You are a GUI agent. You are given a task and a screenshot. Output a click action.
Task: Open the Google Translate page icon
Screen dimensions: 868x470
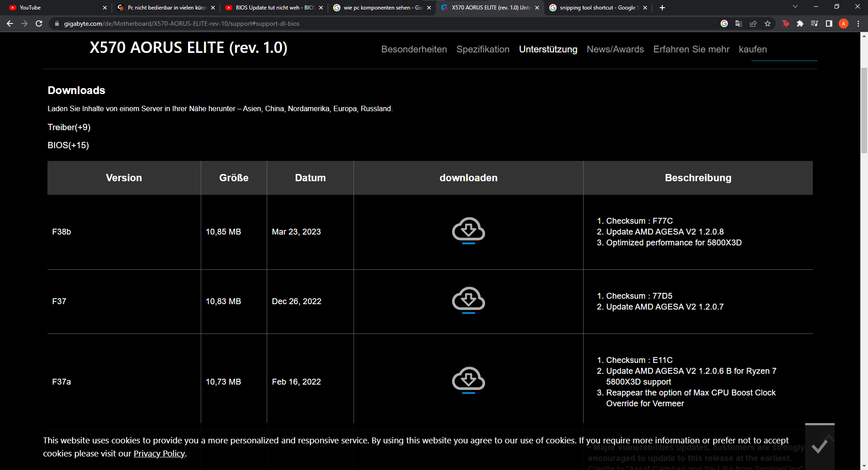[x=739, y=23]
